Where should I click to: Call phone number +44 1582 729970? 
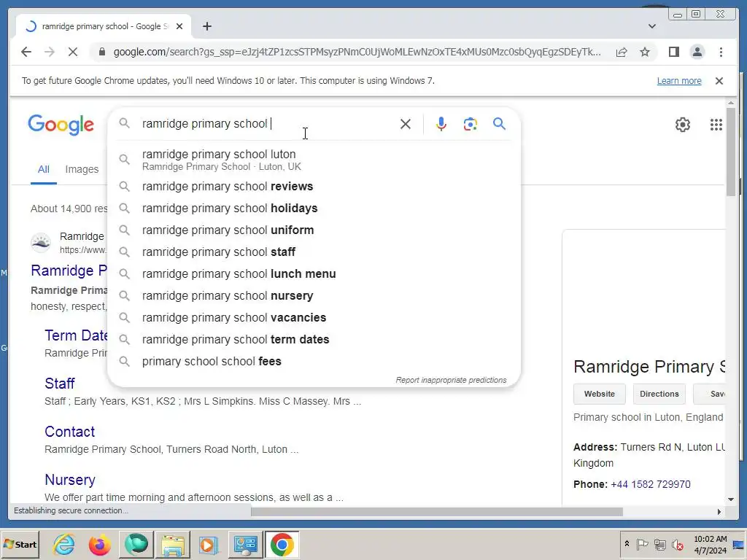pos(650,484)
